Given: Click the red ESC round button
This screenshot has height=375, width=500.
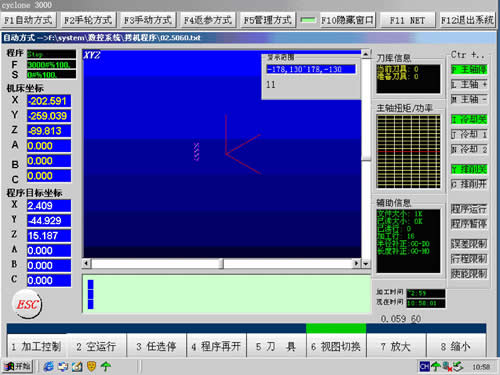Looking at the screenshot, I should point(27,304).
